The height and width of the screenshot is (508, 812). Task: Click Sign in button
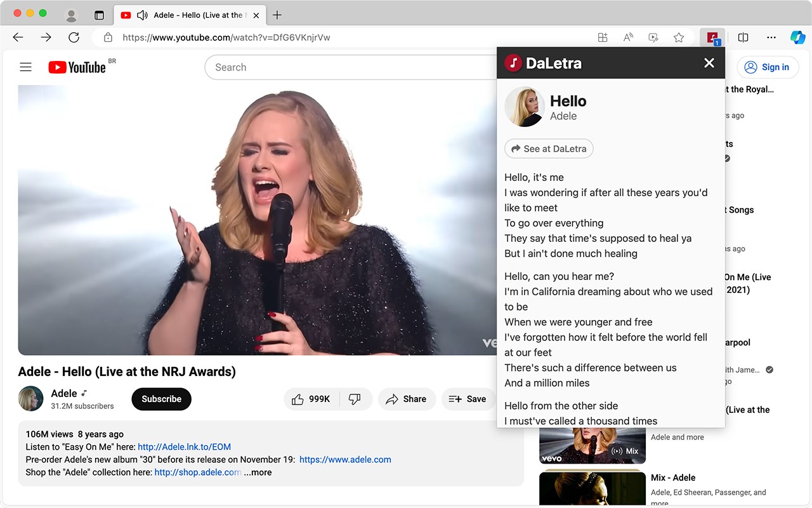pos(768,67)
